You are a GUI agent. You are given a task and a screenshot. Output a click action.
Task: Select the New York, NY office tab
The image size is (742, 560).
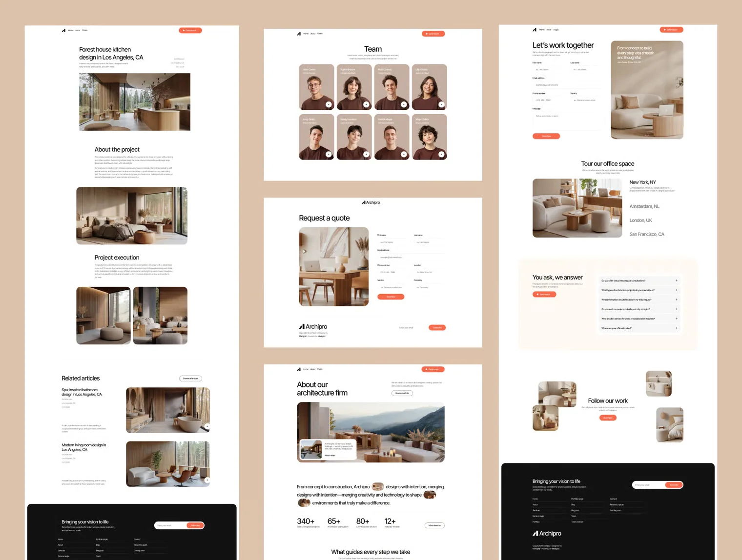(x=643, y=182)
